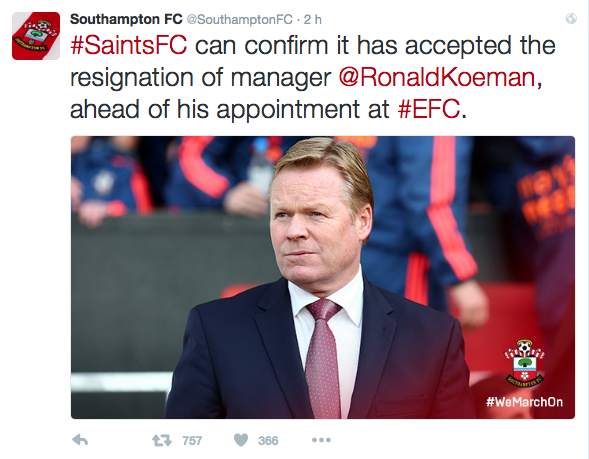Click the #WeMarchOn text on the image

tap(524, 402)
